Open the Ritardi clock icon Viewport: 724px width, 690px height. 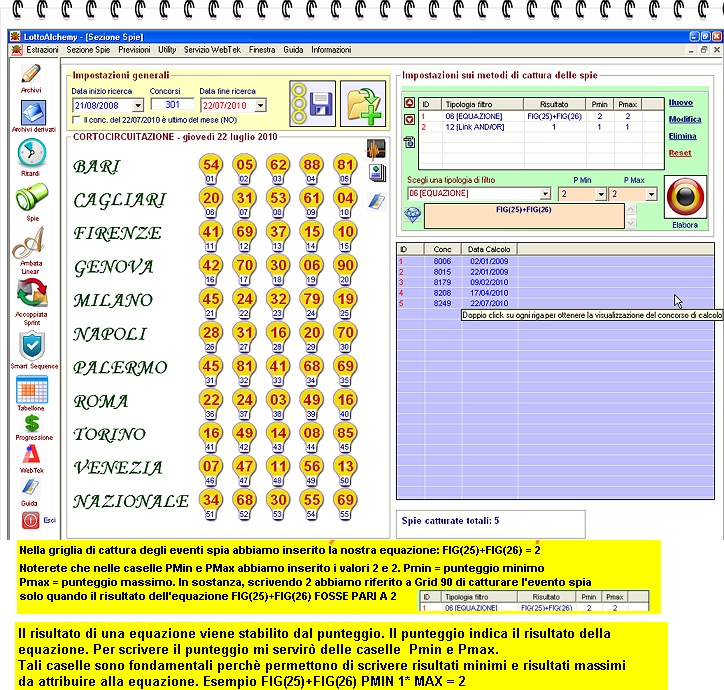tap(31, 153)
